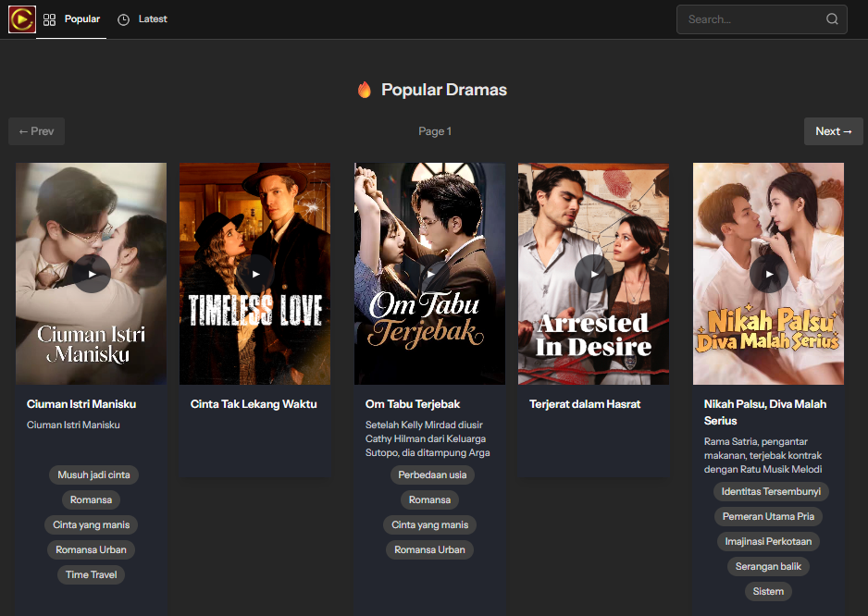
Task: Pick the Sistem tag chip
Action: 768,591
